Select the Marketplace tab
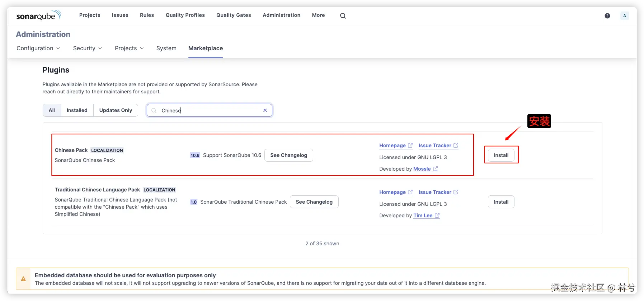 206,48
